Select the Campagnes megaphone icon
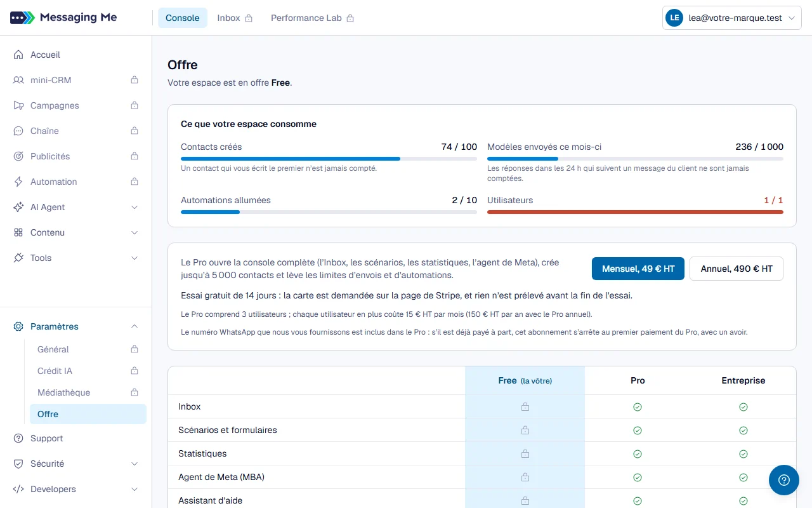Screen dimensions: 812x508 pos(18,105)
